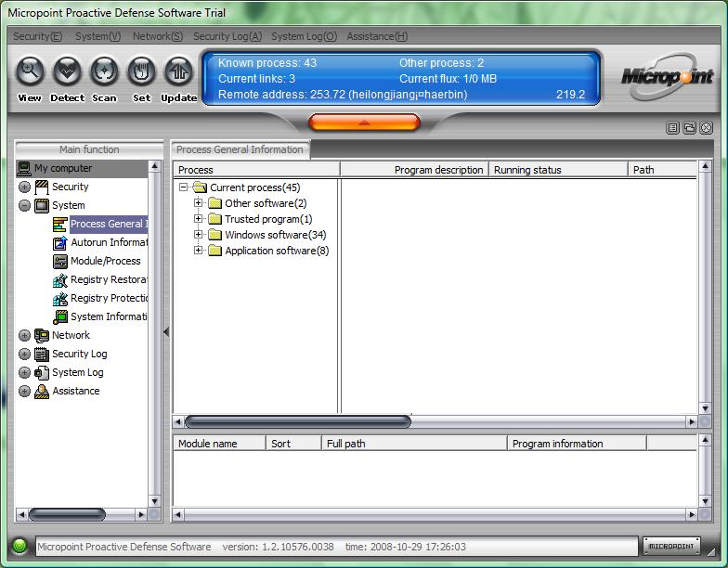The width and height of the screenshot is (728, 568).
Task: Open the System Information icon
Action: (x=59, y=317)
